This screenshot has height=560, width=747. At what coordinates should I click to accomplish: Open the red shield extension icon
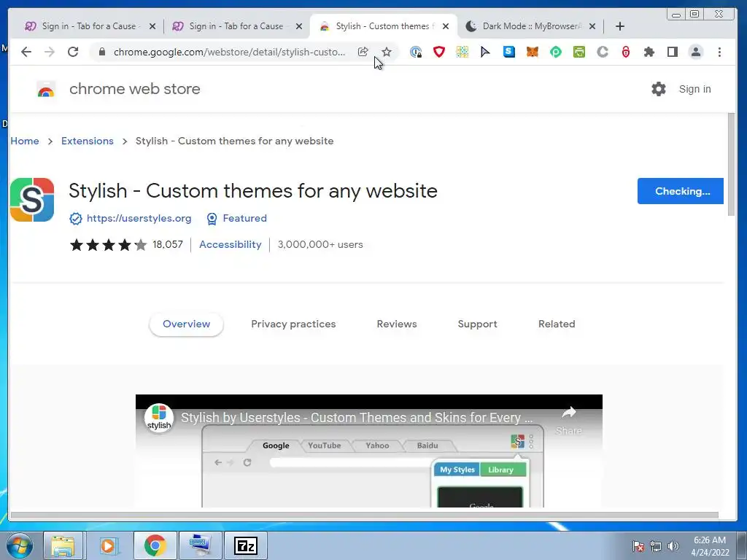(438, 52)
